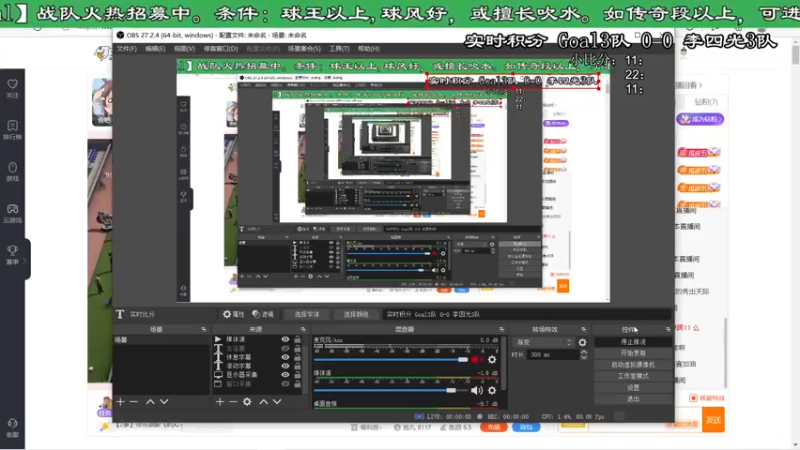
Task: Move source down with arrow icon
Action: (x=277, y=402)
